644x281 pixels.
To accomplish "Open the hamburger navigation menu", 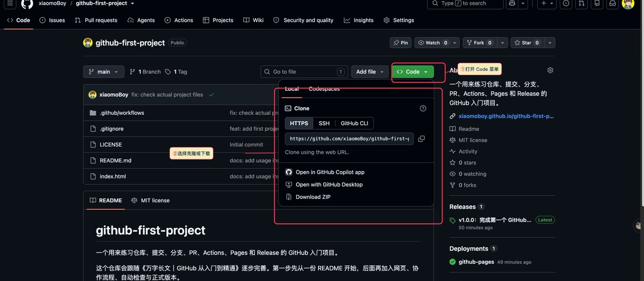I will click(x=10, y=3).
